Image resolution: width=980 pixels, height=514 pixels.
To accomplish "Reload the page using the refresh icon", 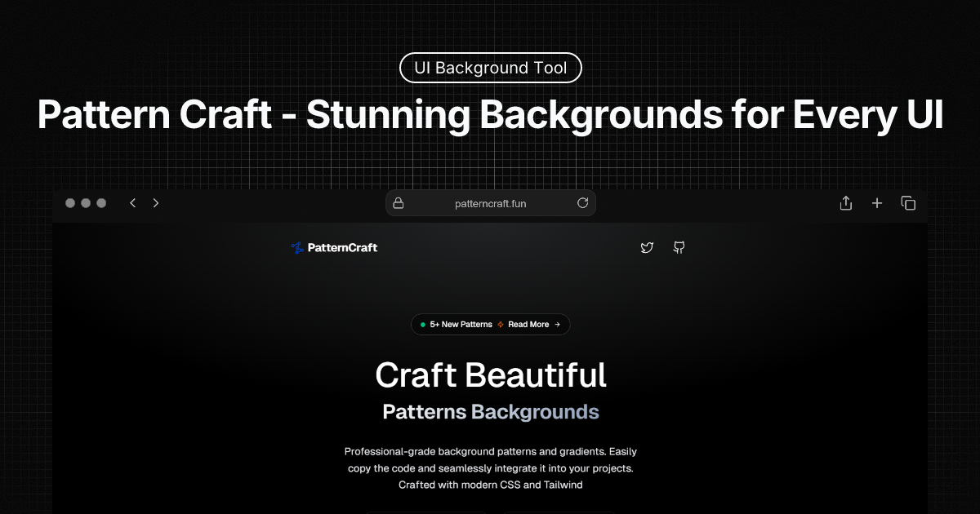I will coord(582,202).
